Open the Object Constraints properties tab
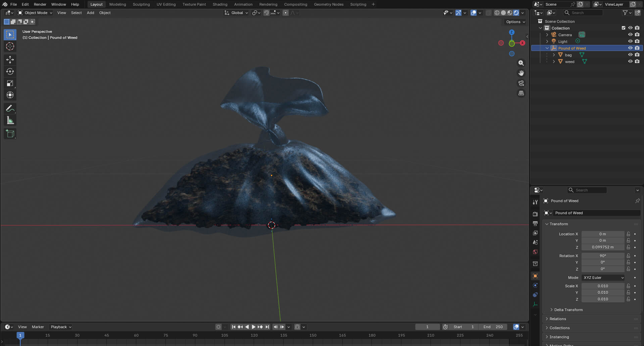The height and width of the screenshot is (346, 644). click(x=535, y=295)
